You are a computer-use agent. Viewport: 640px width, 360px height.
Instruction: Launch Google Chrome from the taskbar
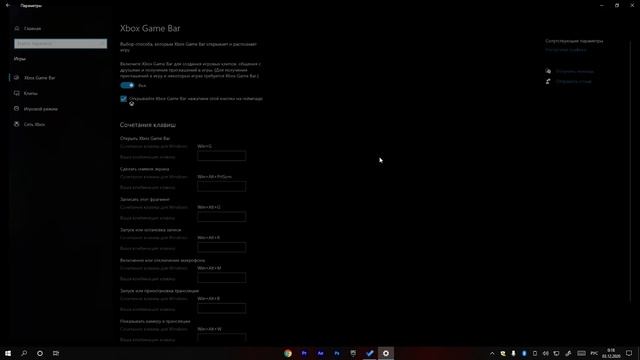pyautogui.click(x=288, y=353)
